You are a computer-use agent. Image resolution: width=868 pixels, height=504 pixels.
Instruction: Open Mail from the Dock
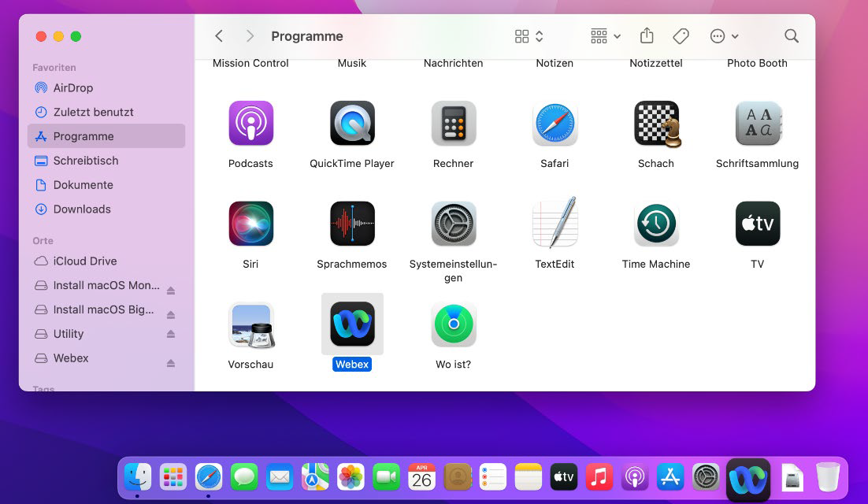tap(280, 477)
